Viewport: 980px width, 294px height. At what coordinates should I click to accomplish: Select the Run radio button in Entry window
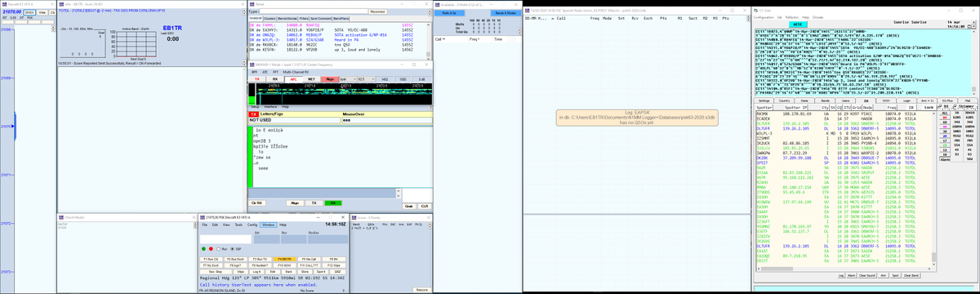coord(222,248)
